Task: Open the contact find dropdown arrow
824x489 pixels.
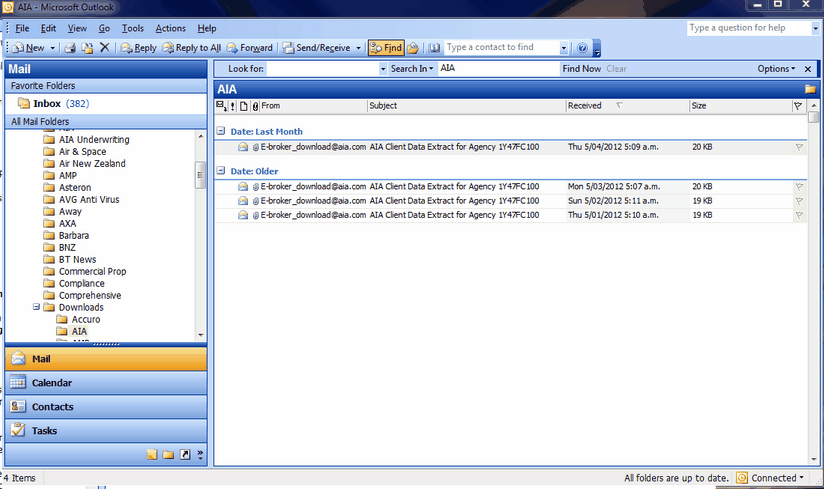Action: (x=563, y=48)
